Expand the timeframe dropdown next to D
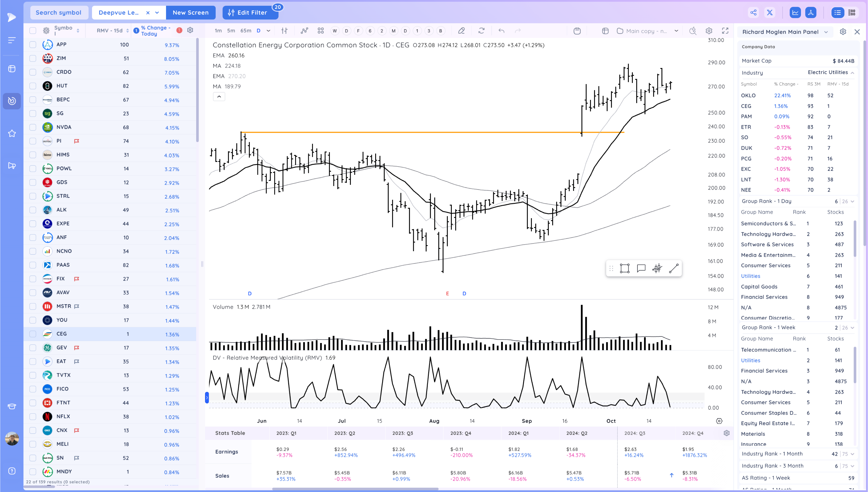This screenshot has height=492, width=868. (268, 31)
